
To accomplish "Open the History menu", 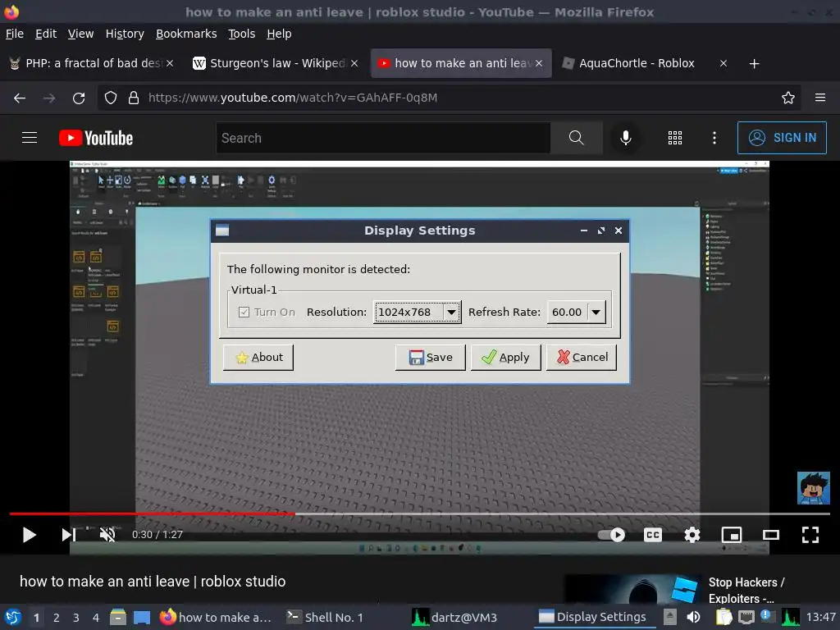I will [x=125, y=34].
